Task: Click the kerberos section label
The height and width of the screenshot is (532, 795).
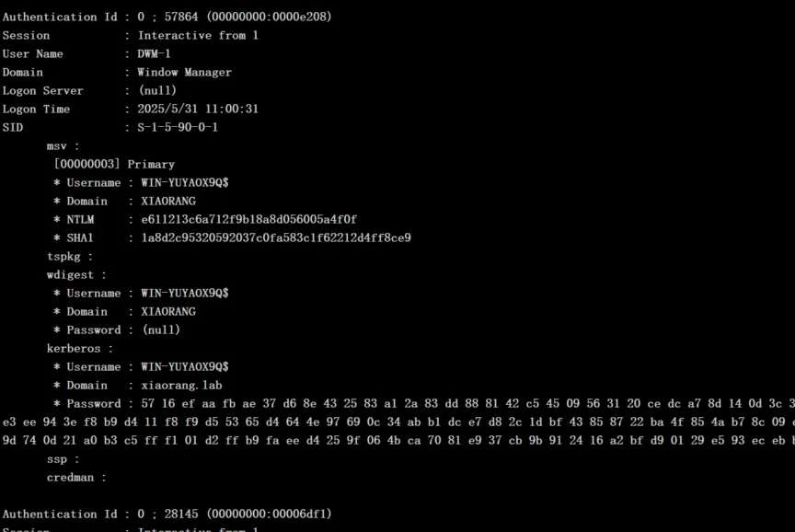Action: click(x=80, y=348)
